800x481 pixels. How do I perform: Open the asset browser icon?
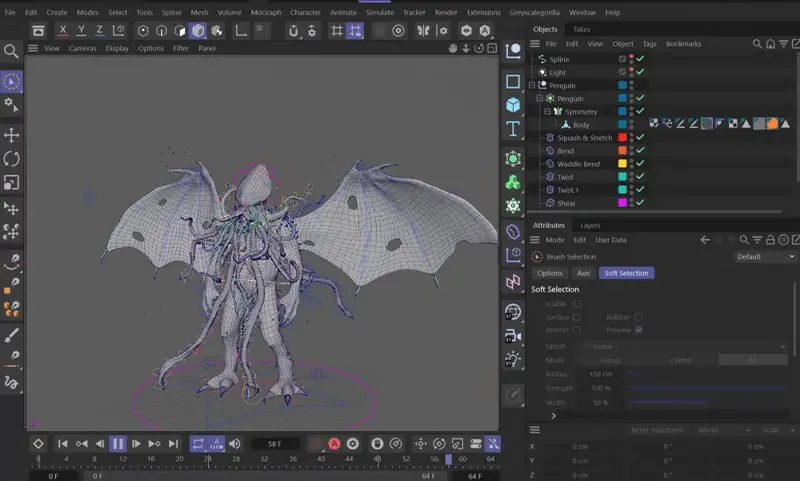pos(38,31)
